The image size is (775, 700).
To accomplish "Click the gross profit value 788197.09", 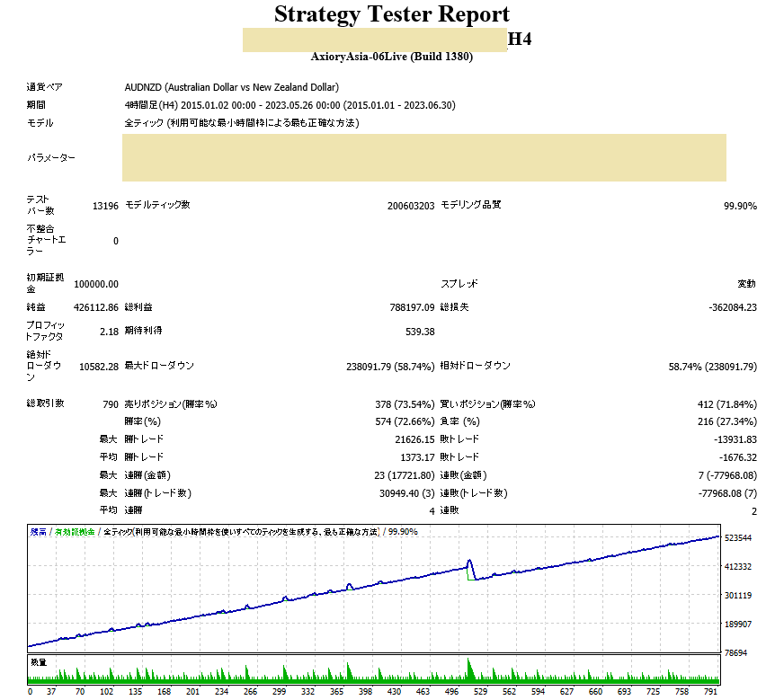I will (412, 307).
